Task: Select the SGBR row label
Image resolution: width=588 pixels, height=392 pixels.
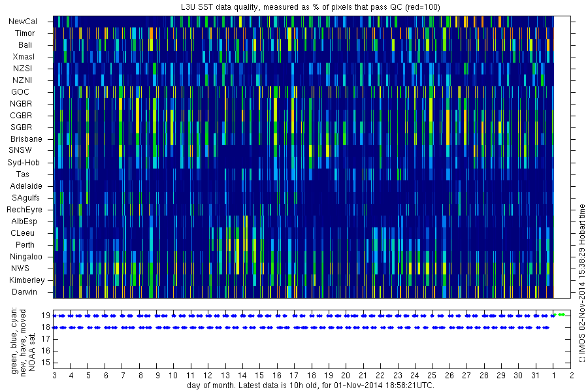Action: click(x=21, y=127)
